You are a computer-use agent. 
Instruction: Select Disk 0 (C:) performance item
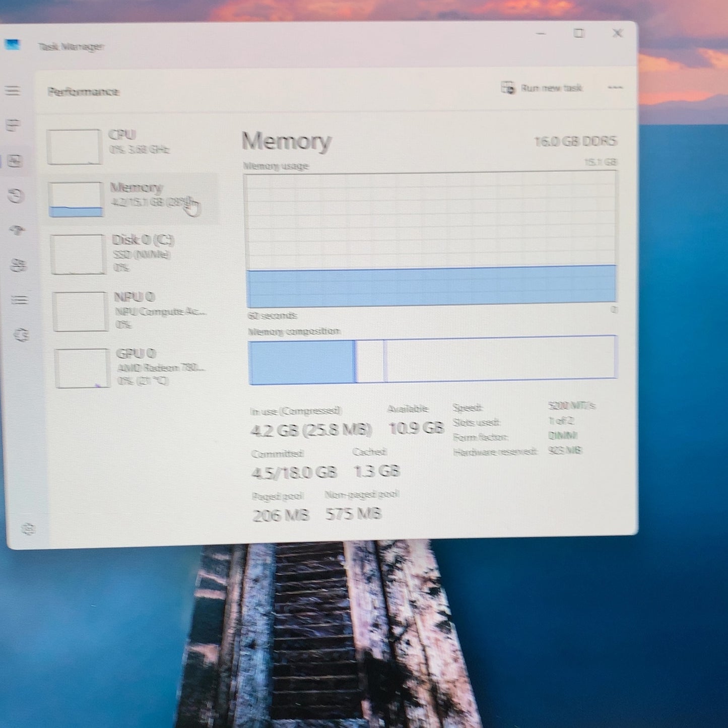[x=135, y=253]
